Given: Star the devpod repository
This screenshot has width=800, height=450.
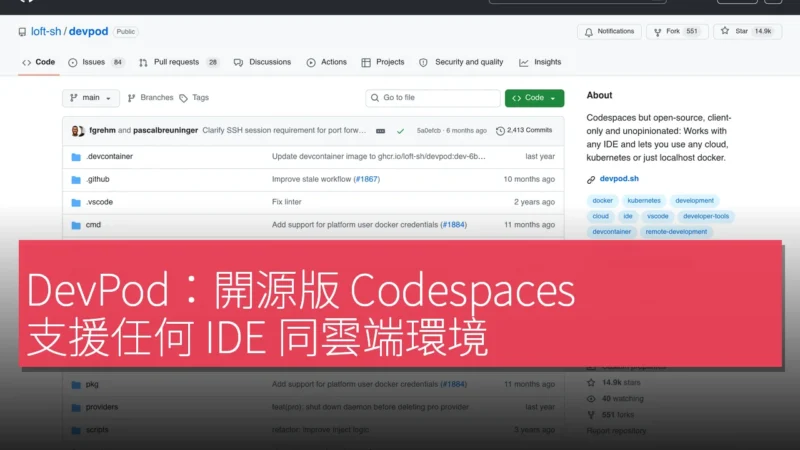Looking at the screenshot, I should [747, 32].
